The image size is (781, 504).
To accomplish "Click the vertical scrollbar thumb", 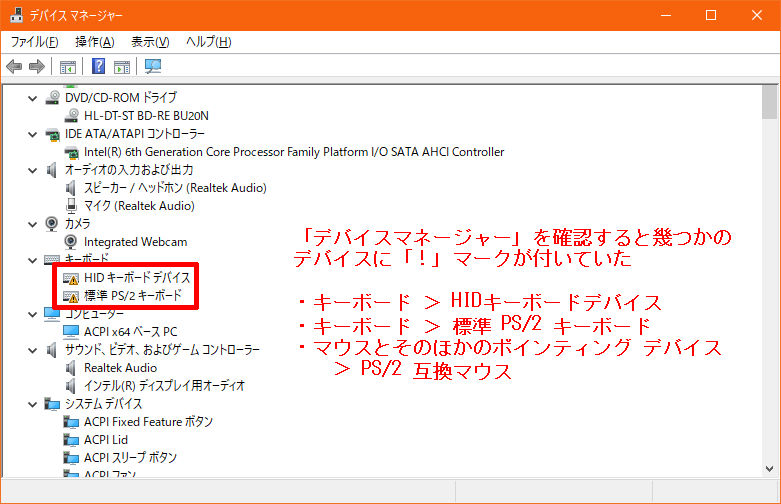I will point(769,104).
